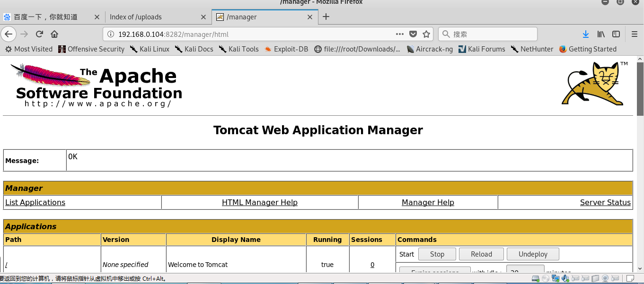View sessions count 0 link

click(372, 265)
